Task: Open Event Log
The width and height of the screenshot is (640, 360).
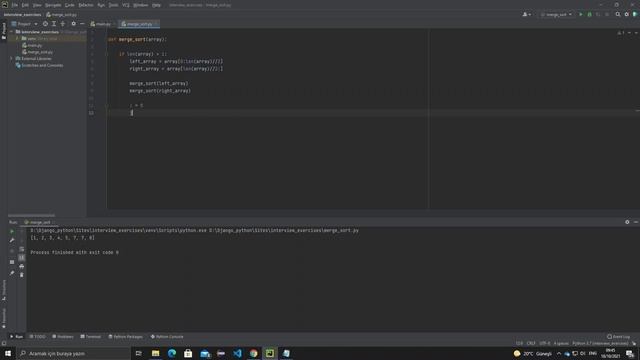Action: pos(618,337)
